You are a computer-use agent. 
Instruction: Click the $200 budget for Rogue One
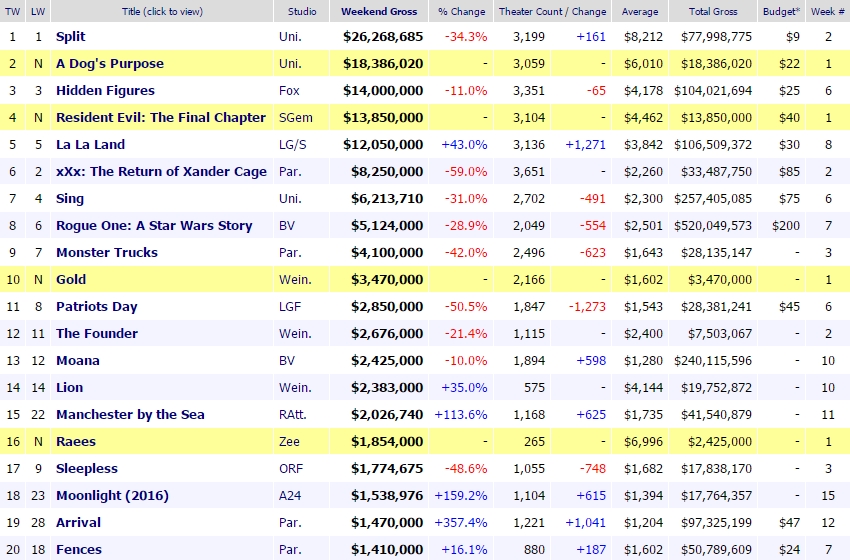[786, 226]
